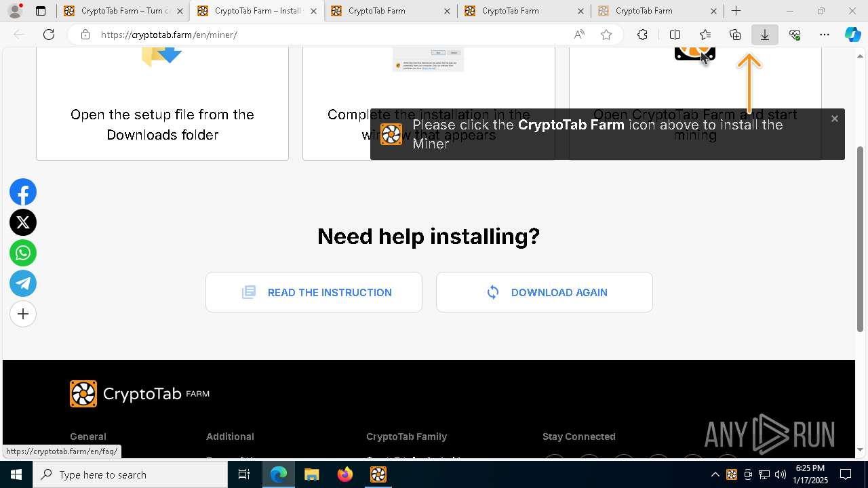Open taskbar clock showing 6:25 PM
Screen dimensions: 868x488
point(811,474)
